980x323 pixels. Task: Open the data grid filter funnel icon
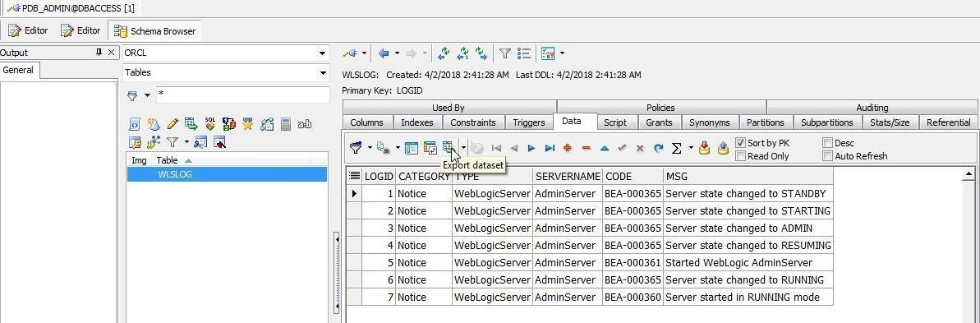[x=356, y=148]
